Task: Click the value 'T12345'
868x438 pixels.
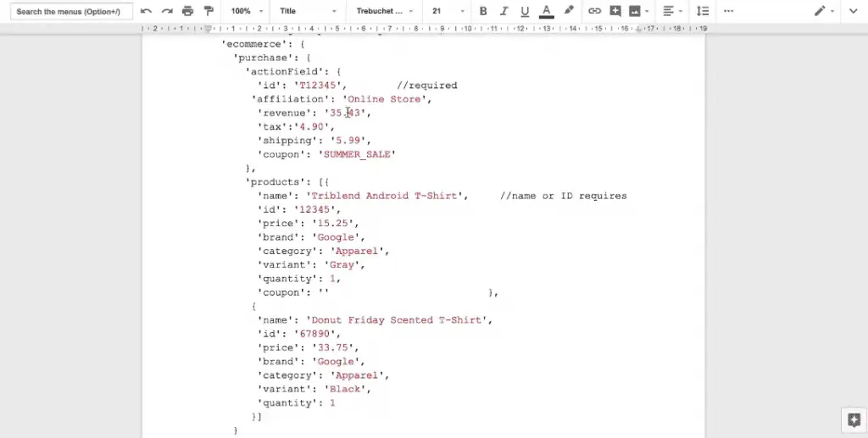Action: tap(317, 86)
